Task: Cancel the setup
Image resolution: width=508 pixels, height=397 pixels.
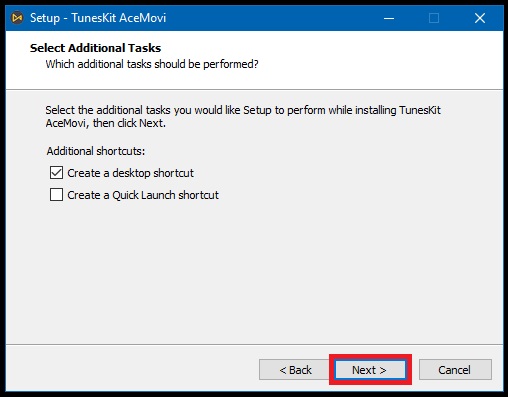Action: coord(455,370)
